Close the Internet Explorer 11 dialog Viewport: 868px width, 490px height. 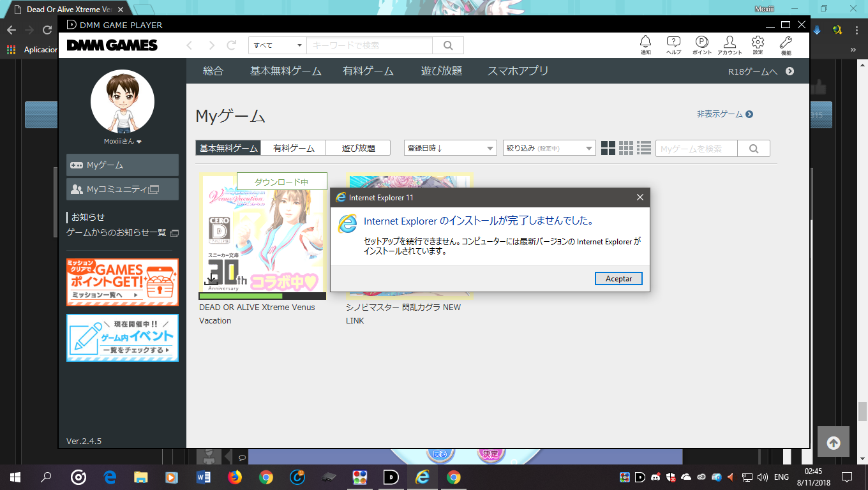point(640,197)
